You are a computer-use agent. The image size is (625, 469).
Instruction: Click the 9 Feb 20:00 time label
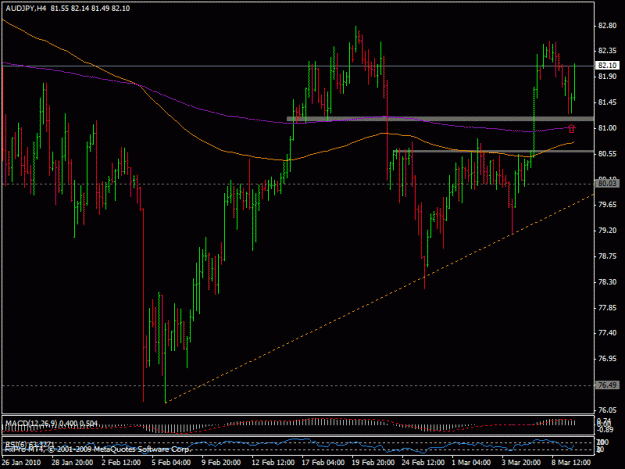coord(221,462)
